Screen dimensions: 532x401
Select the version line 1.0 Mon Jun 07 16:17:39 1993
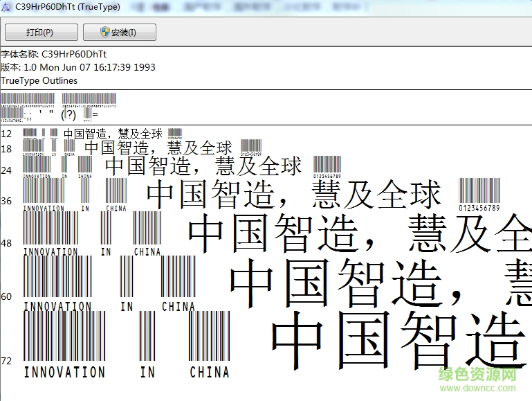(x=78, y=67)
